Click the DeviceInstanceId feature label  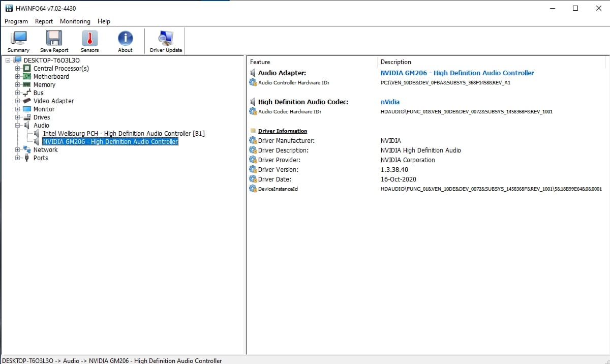coord(278,189)
